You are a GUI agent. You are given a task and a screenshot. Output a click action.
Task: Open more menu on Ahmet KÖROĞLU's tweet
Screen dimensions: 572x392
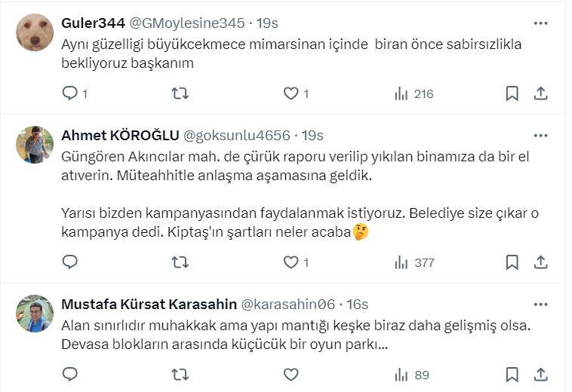[540, 136]
